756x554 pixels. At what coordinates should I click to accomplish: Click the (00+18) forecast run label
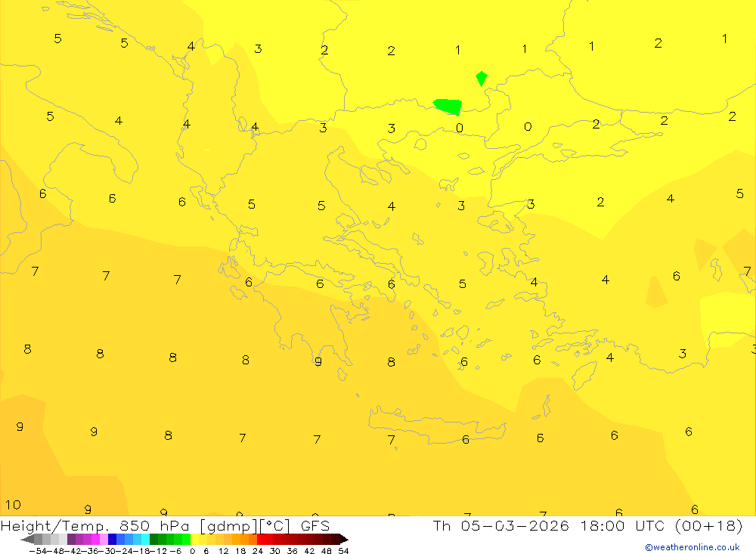708,525
